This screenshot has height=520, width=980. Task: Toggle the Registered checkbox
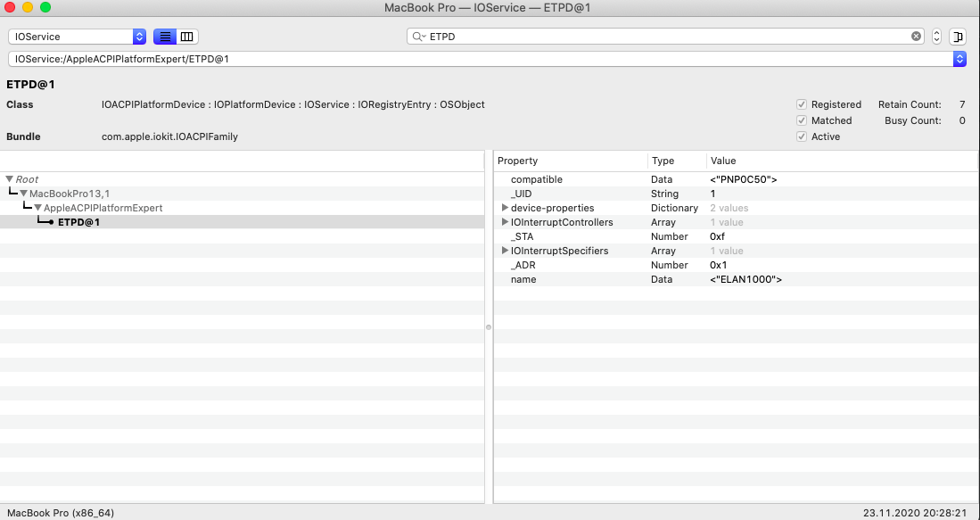click(x=802, y=103)
